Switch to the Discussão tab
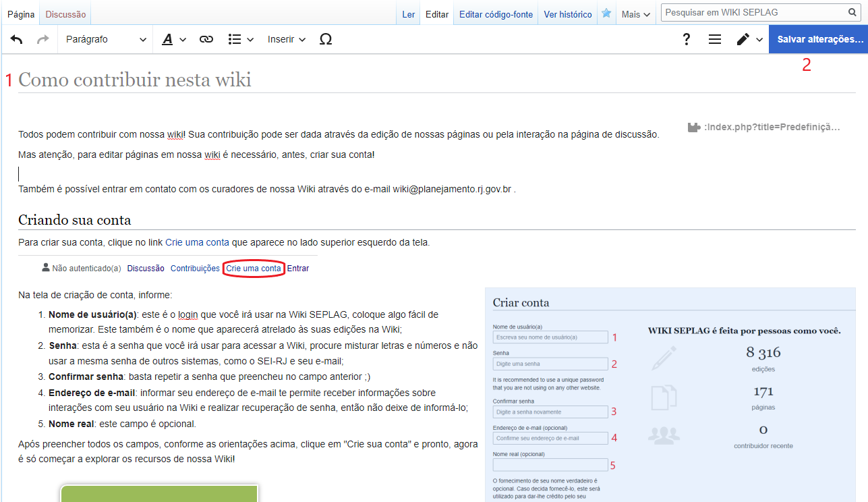The image size is (868, 502). pyautogui.click(x=65, y=14)
